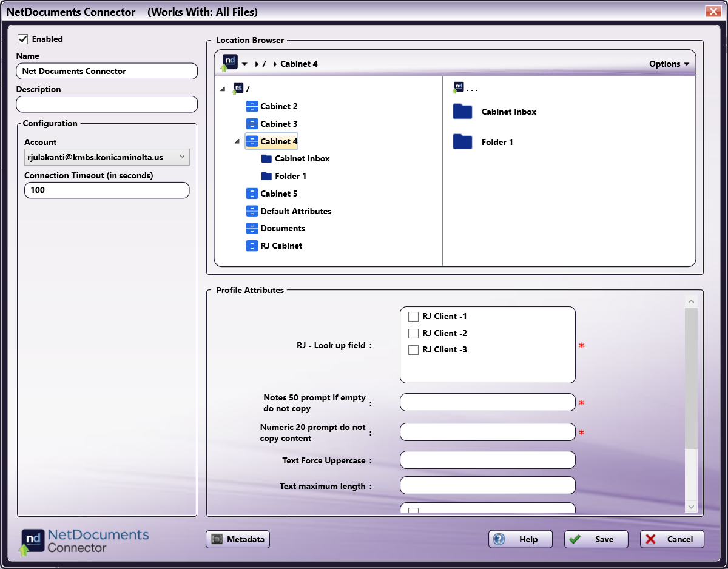
Task: Click the Cabinet 2 cabinet icon
Action: pyautogui.click(x=252, y=106)
